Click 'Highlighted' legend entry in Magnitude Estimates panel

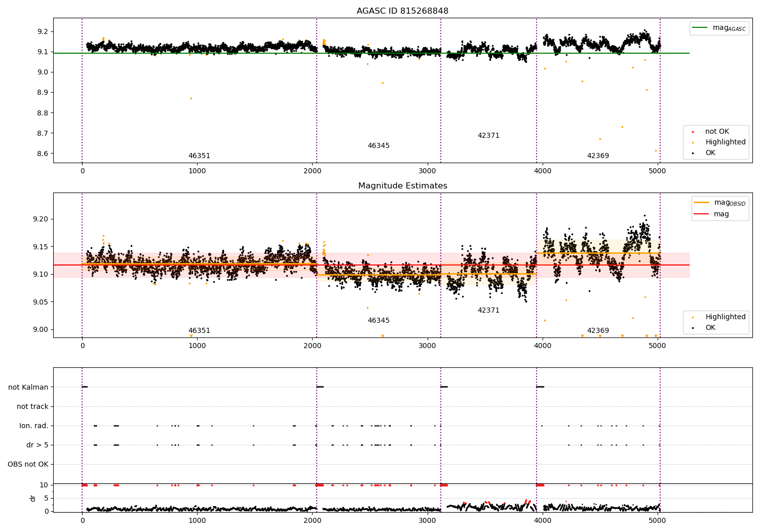pyautogui.click(x=725, y=317)
